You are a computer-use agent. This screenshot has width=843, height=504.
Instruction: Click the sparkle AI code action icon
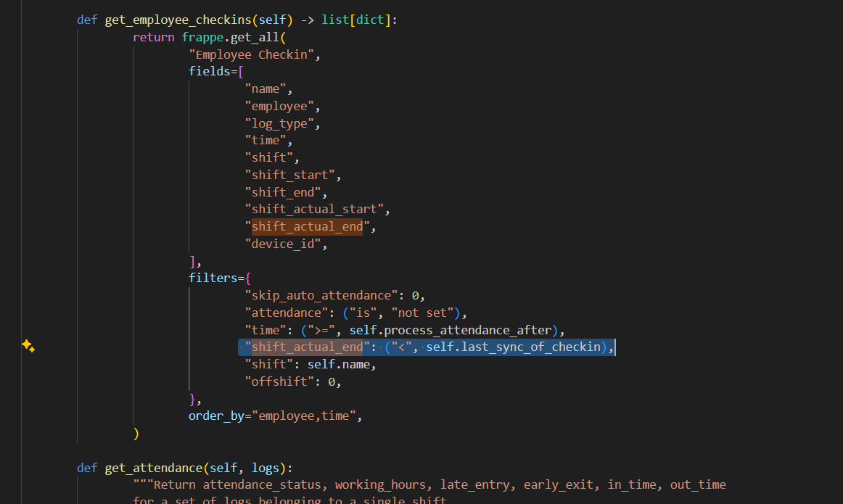pyautogui.click(x=28, y=346)
